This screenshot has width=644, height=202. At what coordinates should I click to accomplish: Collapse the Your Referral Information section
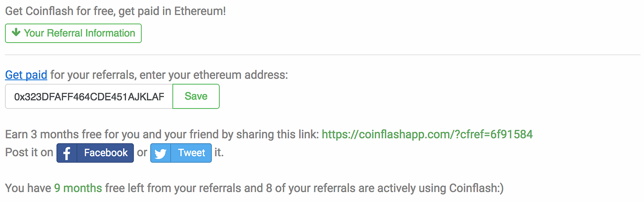[x=79, y=33]
